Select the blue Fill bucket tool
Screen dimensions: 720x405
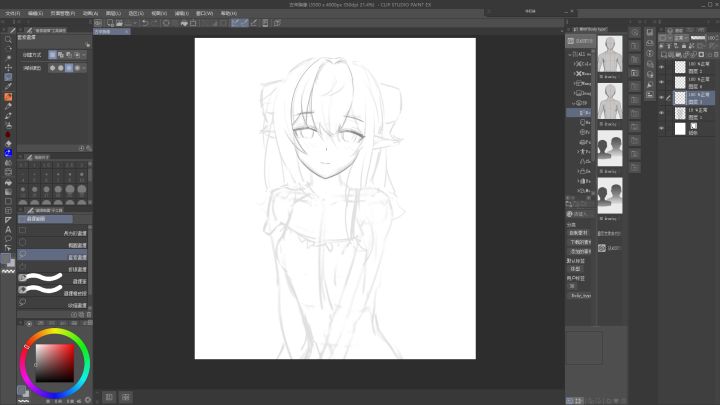(x=8, y=153)
